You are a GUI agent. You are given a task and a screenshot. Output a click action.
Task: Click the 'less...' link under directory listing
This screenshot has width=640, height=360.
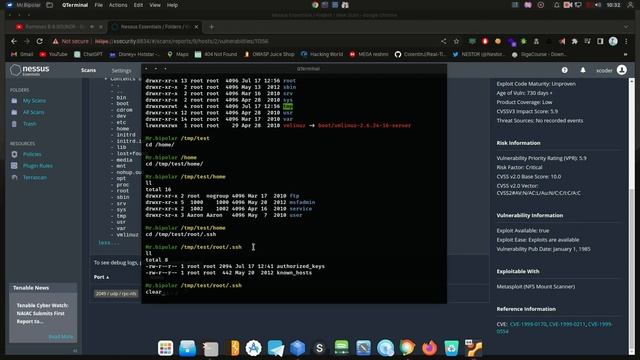109,242
